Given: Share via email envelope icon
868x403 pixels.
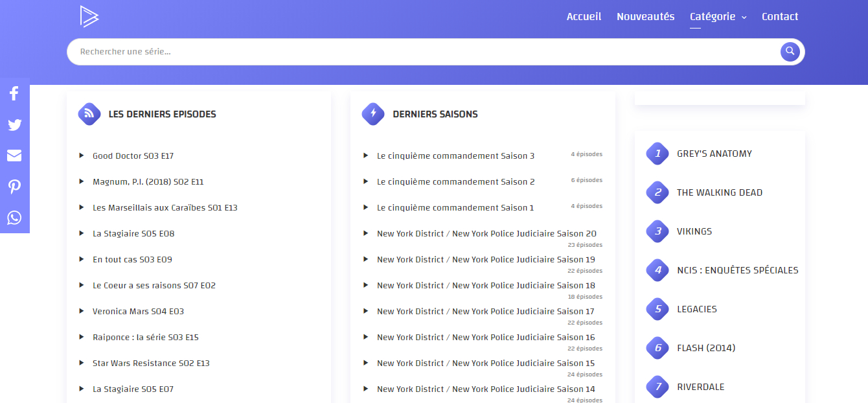Looking at the screenshot, I should point(14,155).
